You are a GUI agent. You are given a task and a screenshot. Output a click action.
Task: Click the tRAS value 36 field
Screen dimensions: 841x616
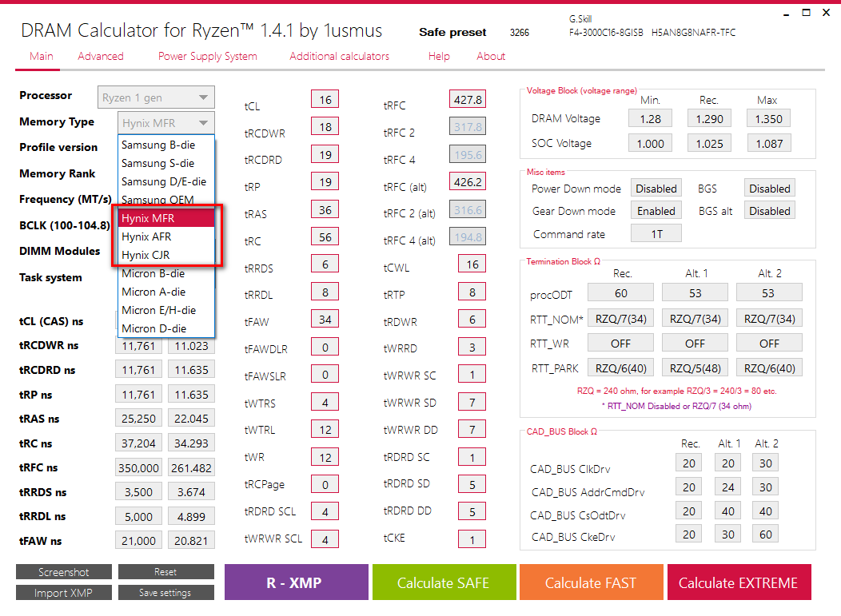click(325, 210)
